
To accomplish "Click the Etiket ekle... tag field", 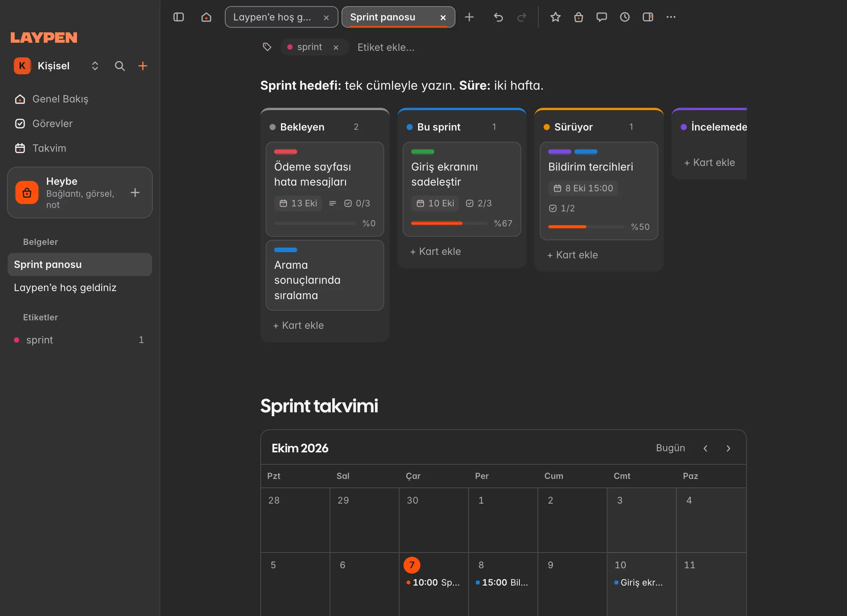I will pyautogui.click(x=386, y=47).
